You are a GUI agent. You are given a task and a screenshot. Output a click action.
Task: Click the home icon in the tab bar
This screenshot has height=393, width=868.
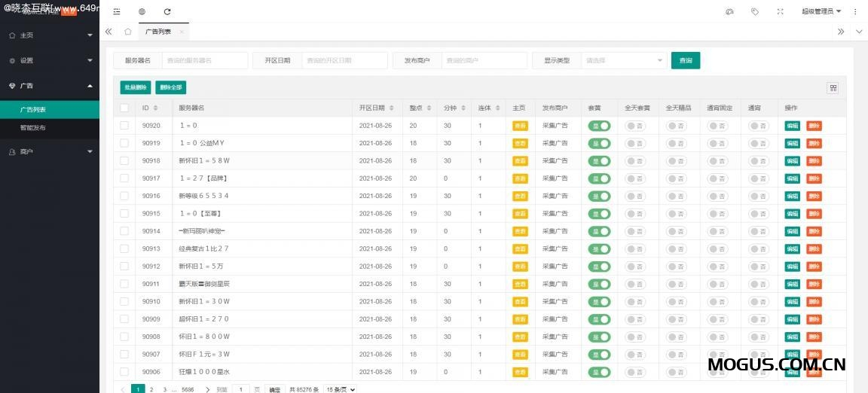click(128, 32)
